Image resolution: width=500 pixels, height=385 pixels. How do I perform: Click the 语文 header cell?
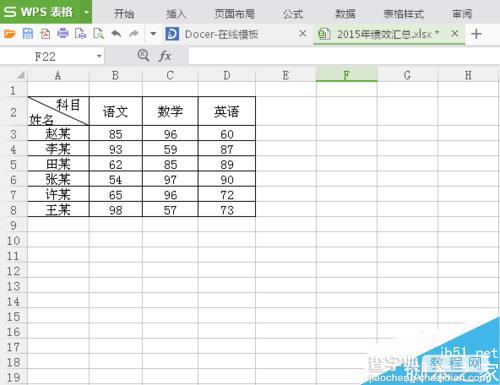pyautogui.click(x=116, y=111)
